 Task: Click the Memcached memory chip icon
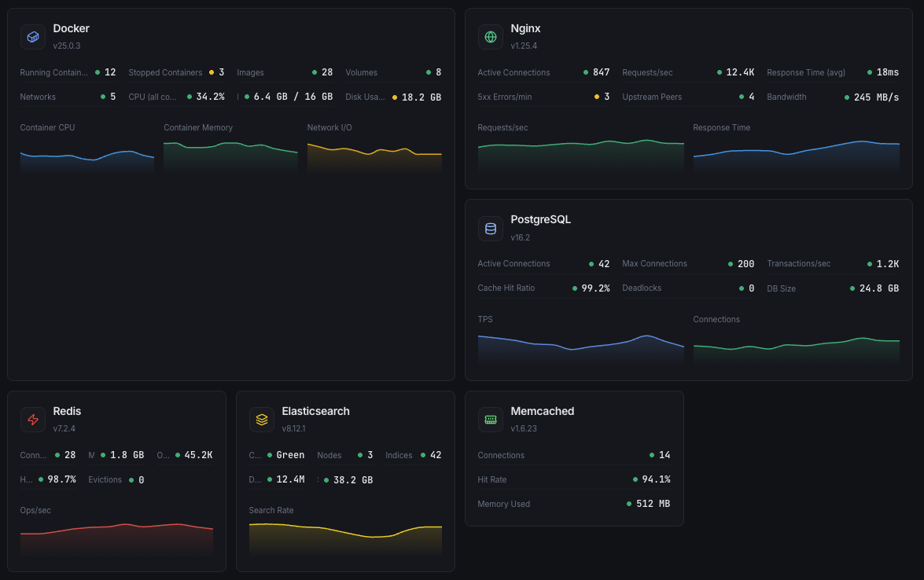[491, 419]
